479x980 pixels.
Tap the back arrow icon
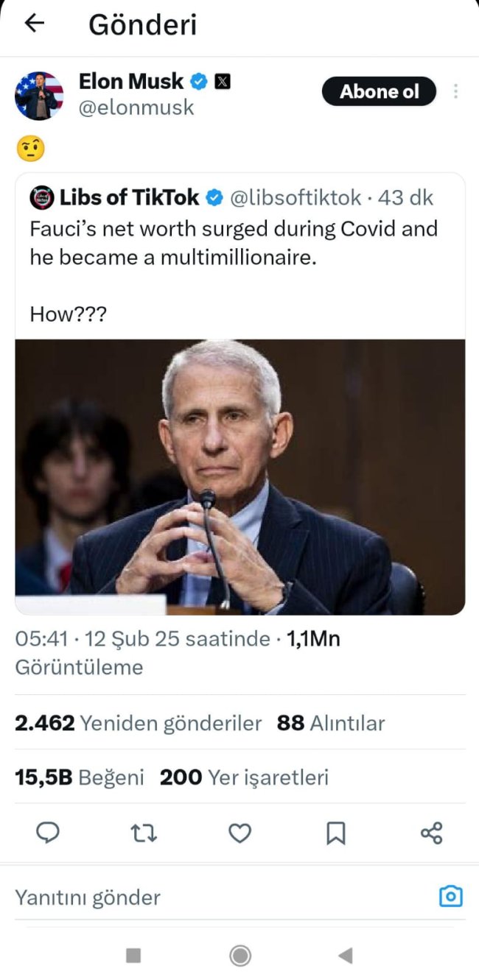[35, 24]
